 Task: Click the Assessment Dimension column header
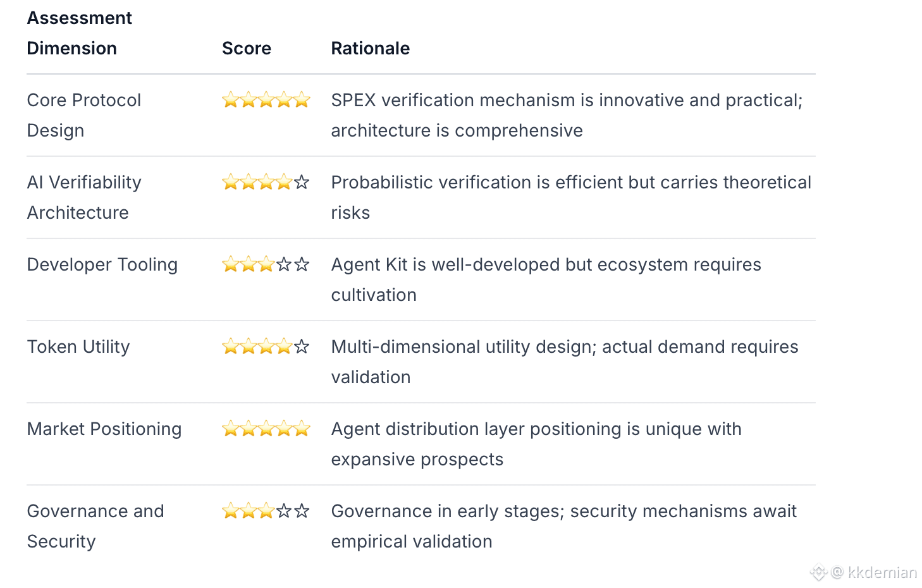pyautogui.click(x=79, y=33)
